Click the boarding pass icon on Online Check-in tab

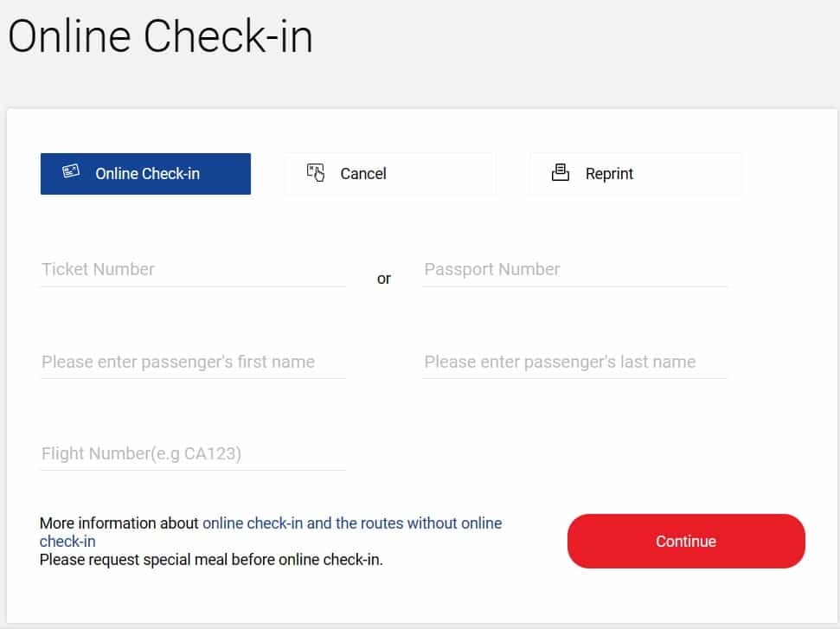[71, 171]
